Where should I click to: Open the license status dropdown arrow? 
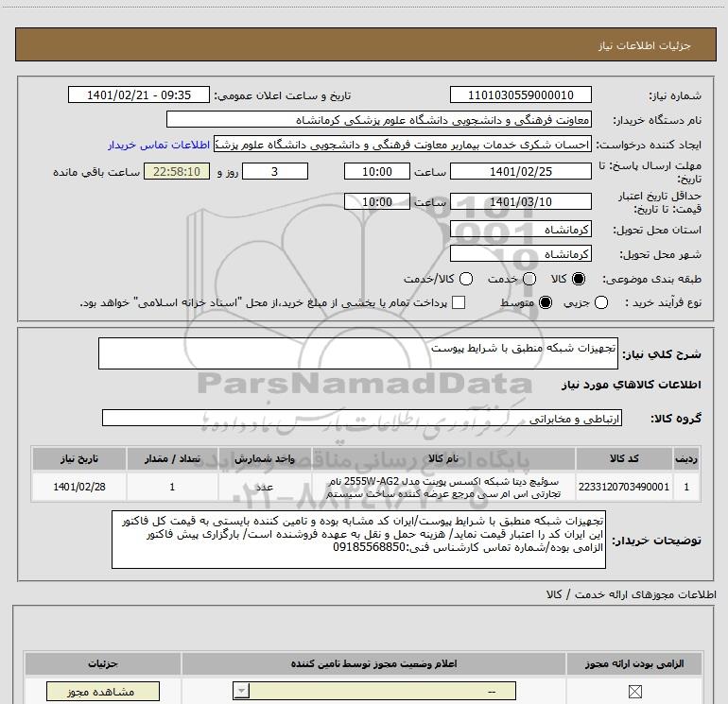pos(241,691)
